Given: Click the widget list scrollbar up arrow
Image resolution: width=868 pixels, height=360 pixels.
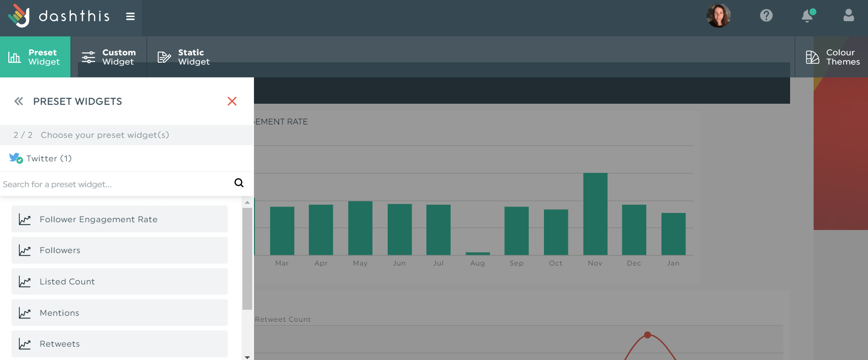Looking at the screenshot, I should pyautogui.click(x=247, y=202).
